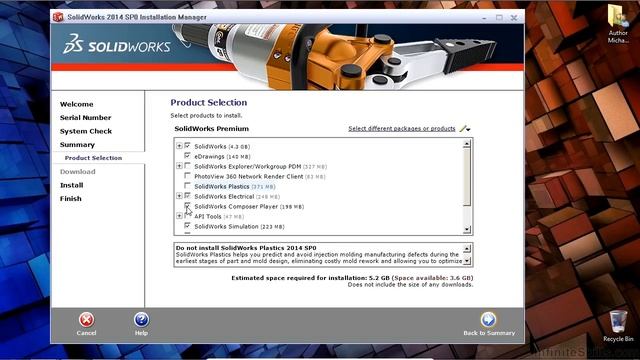Go to the Finish step

point(71,198)
